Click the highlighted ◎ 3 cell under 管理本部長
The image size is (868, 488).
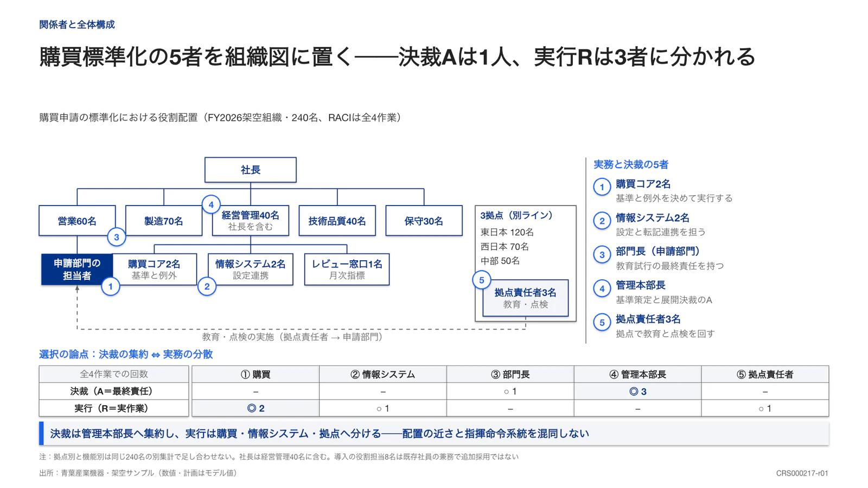click(x=637, y=391)
